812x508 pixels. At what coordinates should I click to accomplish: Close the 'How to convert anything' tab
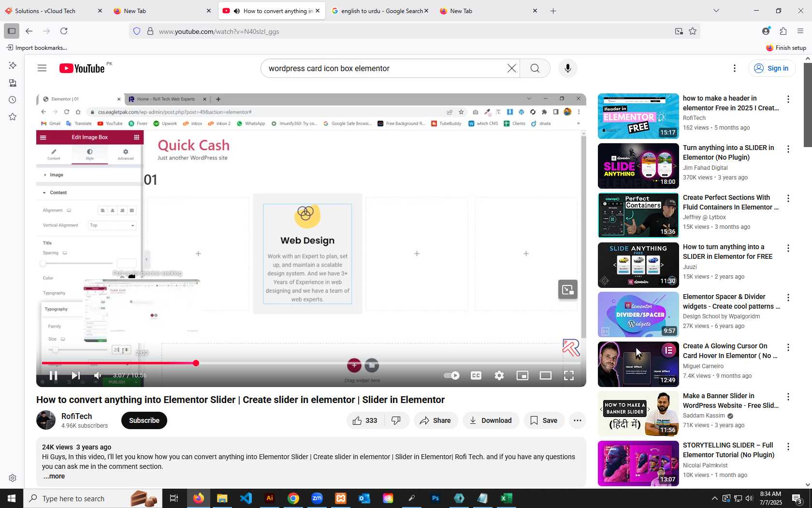318,11
